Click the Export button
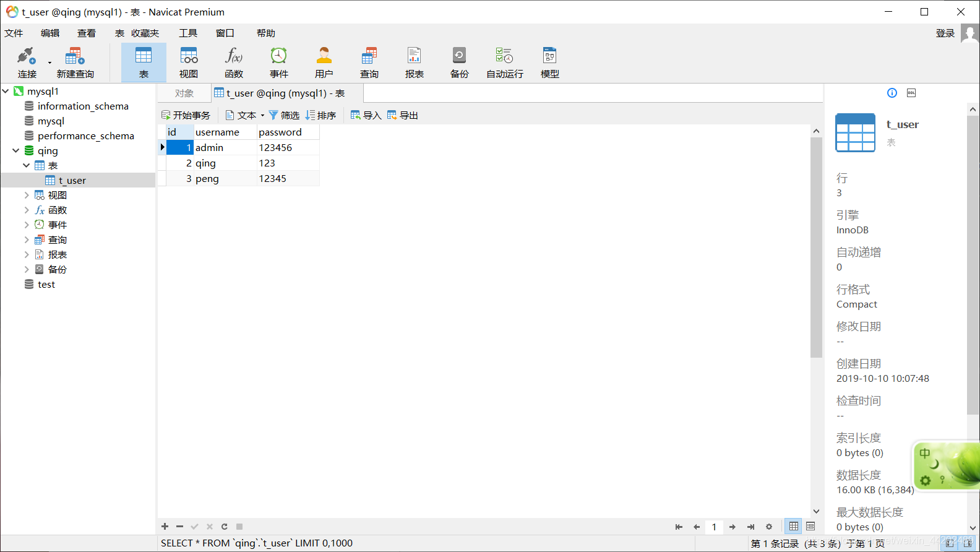Viewport: 980px width, 552px height. (403, 115)
